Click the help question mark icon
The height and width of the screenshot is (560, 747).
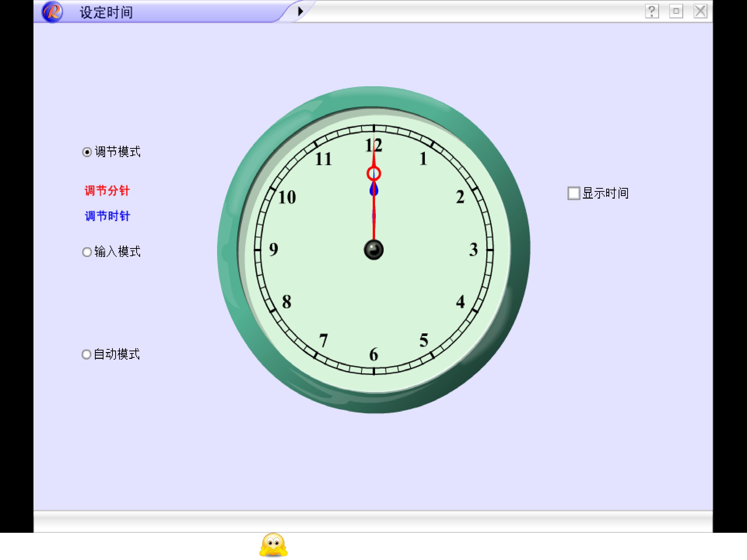pyautogui.click(x=652, y=11)
